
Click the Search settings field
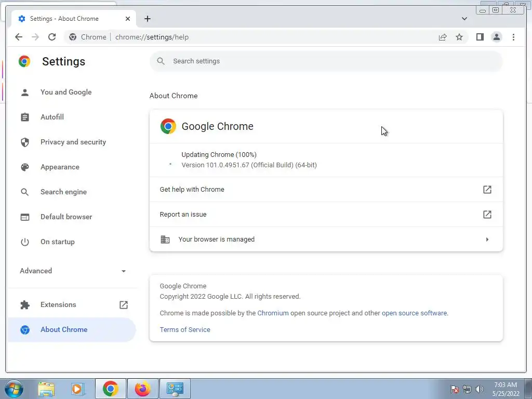tap(326, 61)
